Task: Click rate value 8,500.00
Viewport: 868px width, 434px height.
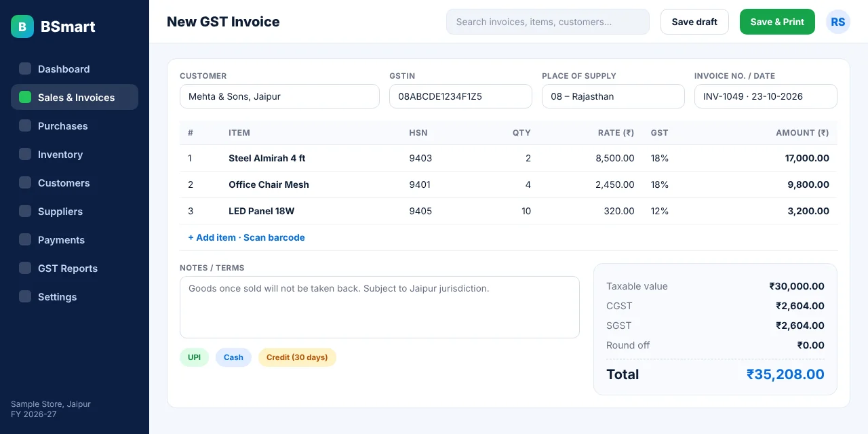Action: click(615, 158)
